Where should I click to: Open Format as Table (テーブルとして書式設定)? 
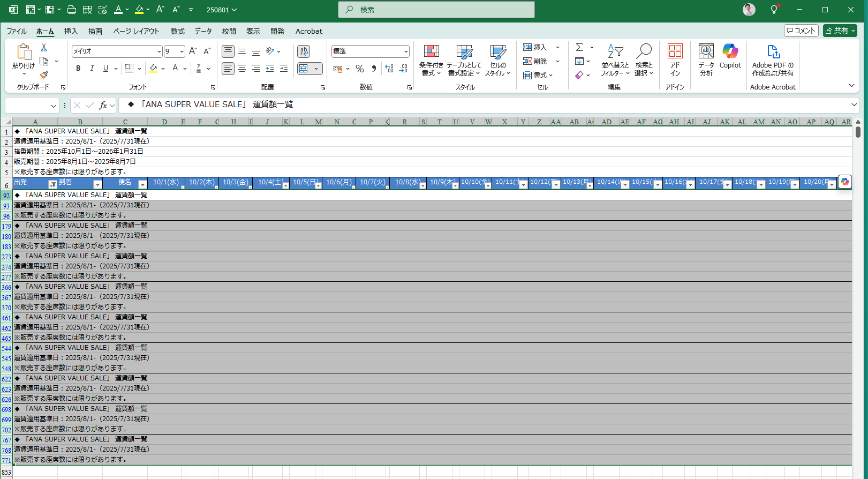pyautogui.click(x=464, y=60)
